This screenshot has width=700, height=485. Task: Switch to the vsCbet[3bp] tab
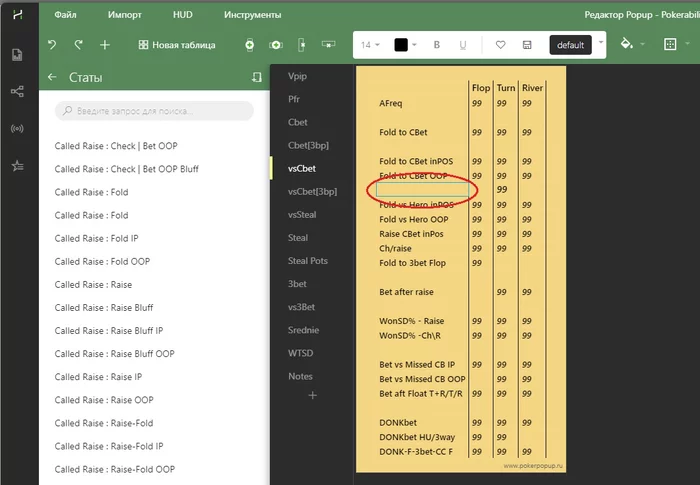(312, 192)
